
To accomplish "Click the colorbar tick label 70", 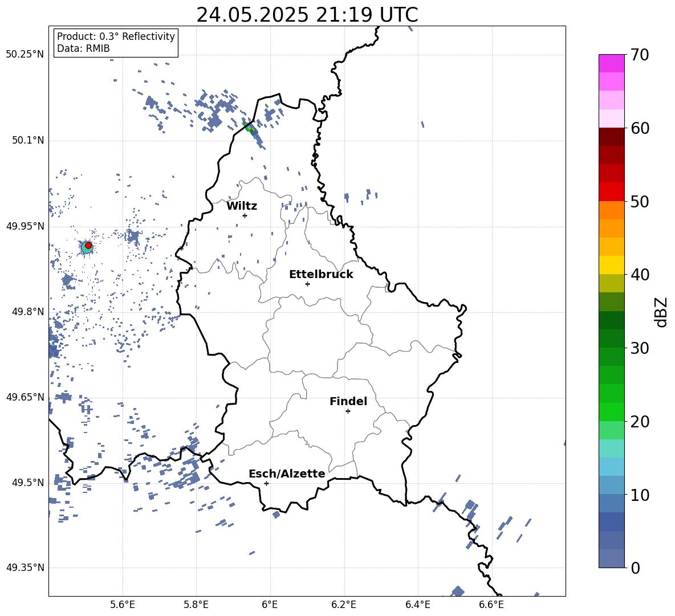I will 640,55.
